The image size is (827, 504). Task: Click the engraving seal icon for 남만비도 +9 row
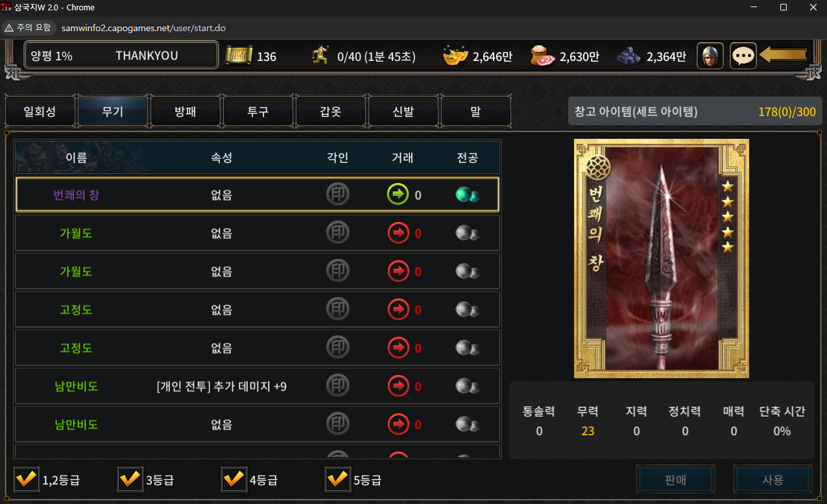coord(337,387)
